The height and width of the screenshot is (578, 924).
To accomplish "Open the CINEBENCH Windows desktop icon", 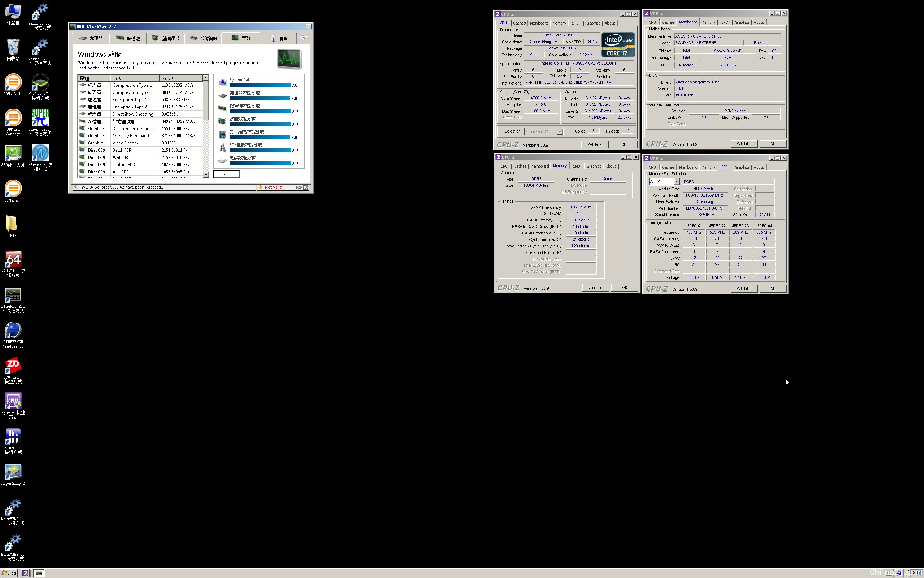I will click(13, 335).
